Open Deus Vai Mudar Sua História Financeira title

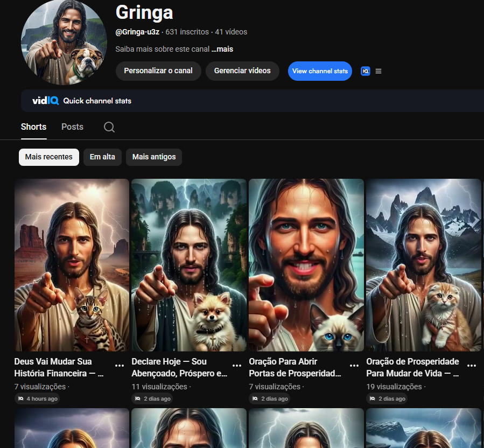click(x=59, y=367)
